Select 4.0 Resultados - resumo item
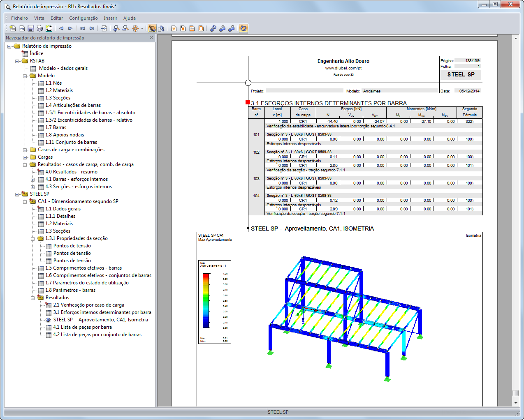The width and height of the screenshot is (524, 420). point(71,172)
